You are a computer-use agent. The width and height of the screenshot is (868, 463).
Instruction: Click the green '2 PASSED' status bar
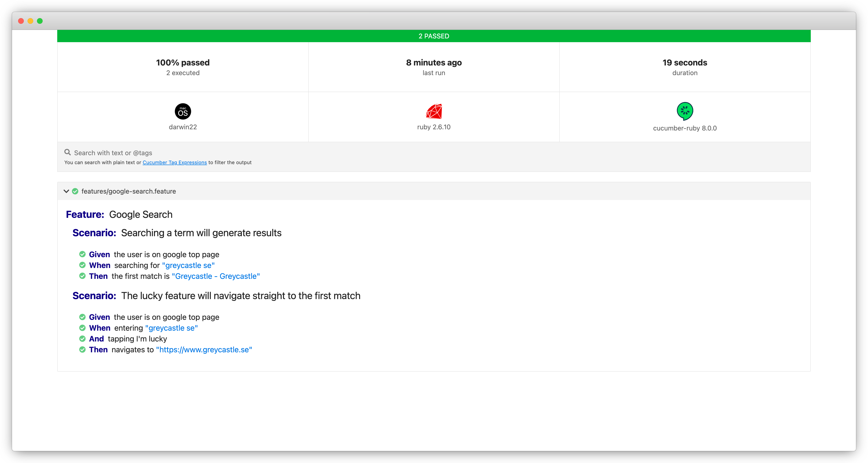[434, 36]
